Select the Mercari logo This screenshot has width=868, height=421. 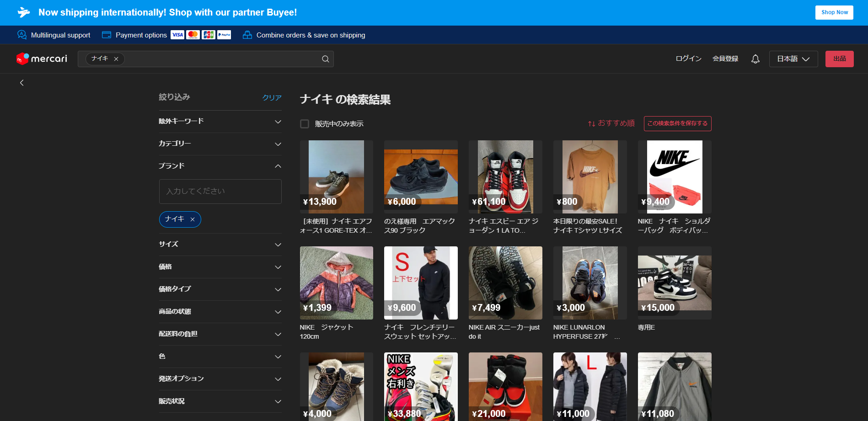[41, 59]
